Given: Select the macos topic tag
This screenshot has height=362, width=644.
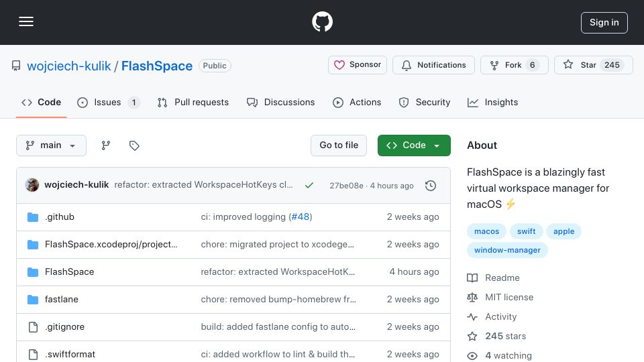Looking at the screenshot, I should coord(487,231).
